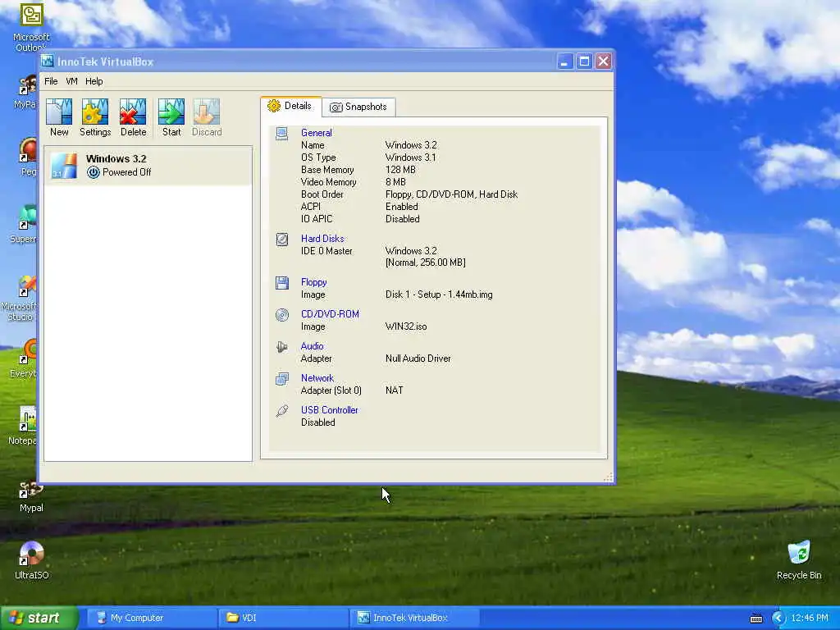Open the VM menu
Screen dimensions: 840x630
tap(72, 81)
